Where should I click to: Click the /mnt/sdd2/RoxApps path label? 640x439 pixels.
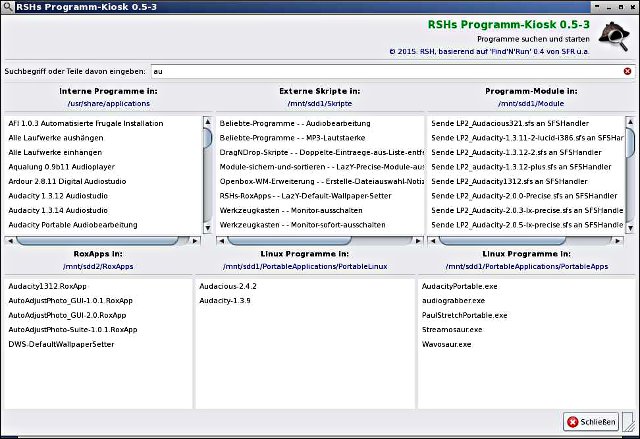click(x=98, y=266)
